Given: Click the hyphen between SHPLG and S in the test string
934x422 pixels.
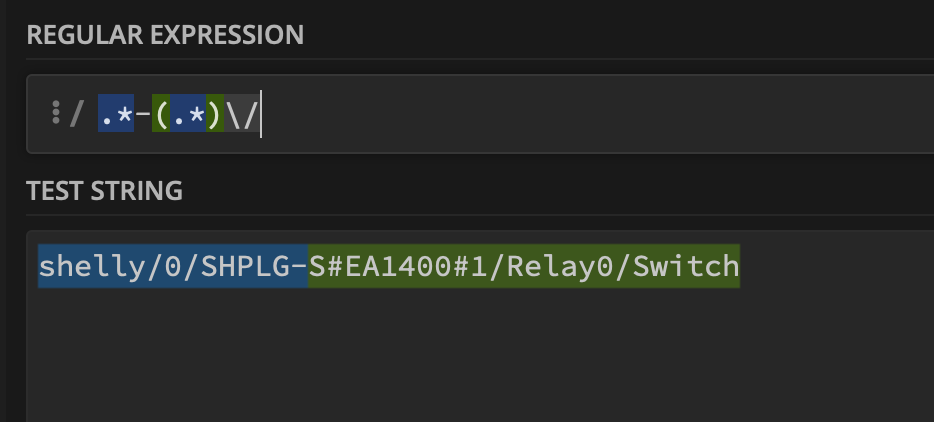Looking at the screenshot, I should pos(299,266).
